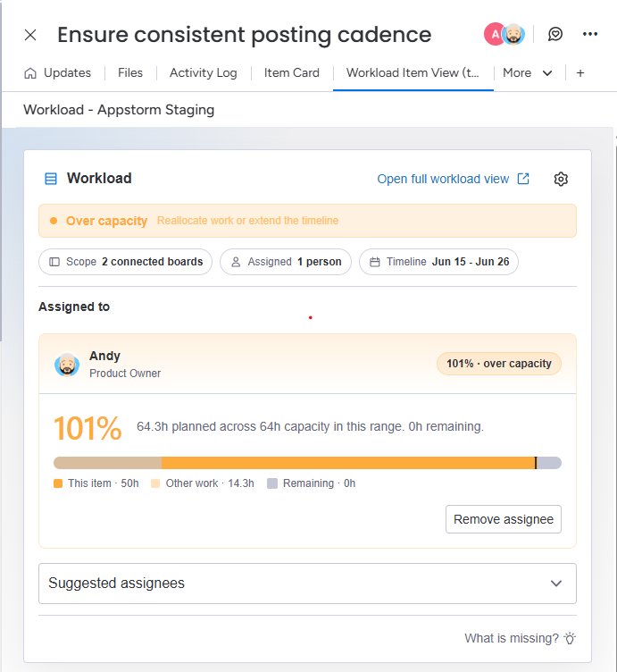617x672 pixels.
Task: Click the orange this-item segment of capacity bar
Action: tap(348, 463)
